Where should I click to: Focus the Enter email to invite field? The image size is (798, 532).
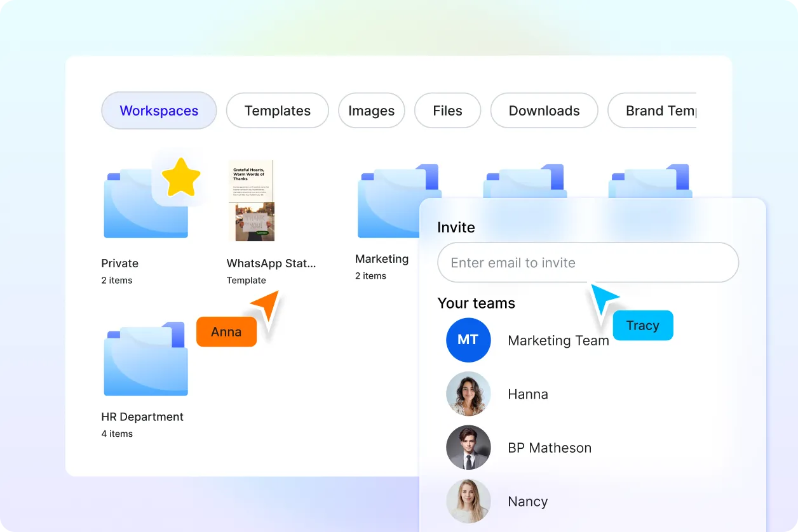tap(588, 262)
